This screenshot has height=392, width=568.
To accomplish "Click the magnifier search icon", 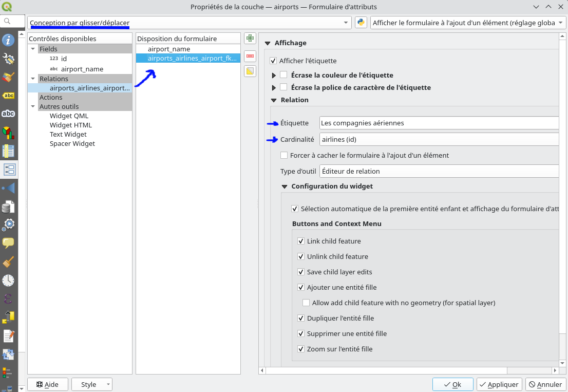I will pos(7,21).
